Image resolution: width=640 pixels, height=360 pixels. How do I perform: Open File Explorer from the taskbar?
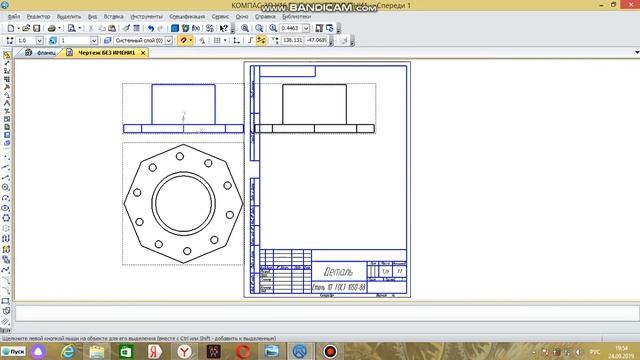(97, 351)
